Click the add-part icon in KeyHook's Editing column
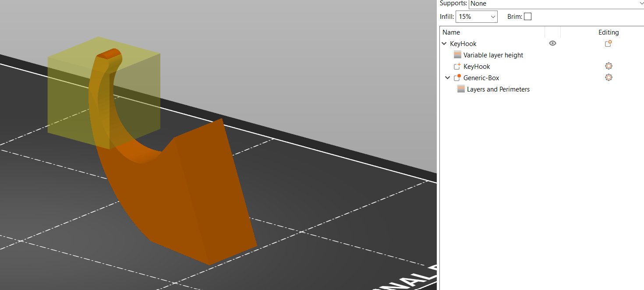 click(x=608, y=43)
